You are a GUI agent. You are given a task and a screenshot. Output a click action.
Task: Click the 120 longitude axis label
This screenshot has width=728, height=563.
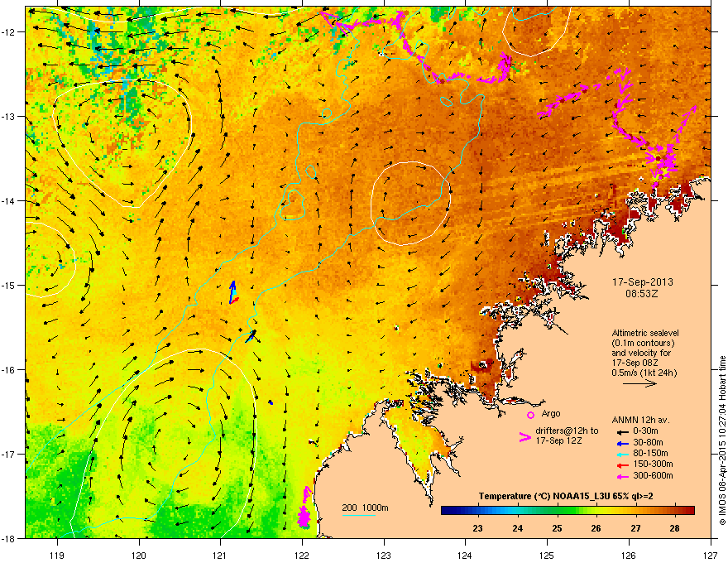point(139,555)
